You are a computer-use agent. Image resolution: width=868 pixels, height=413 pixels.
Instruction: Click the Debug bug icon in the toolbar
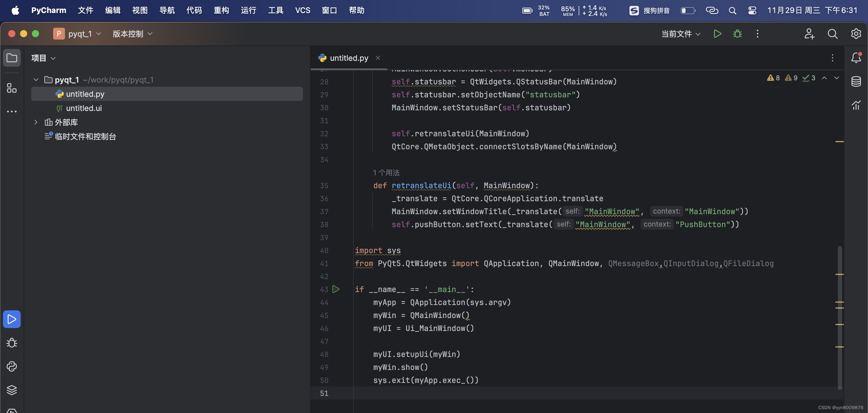pos(737,34)
